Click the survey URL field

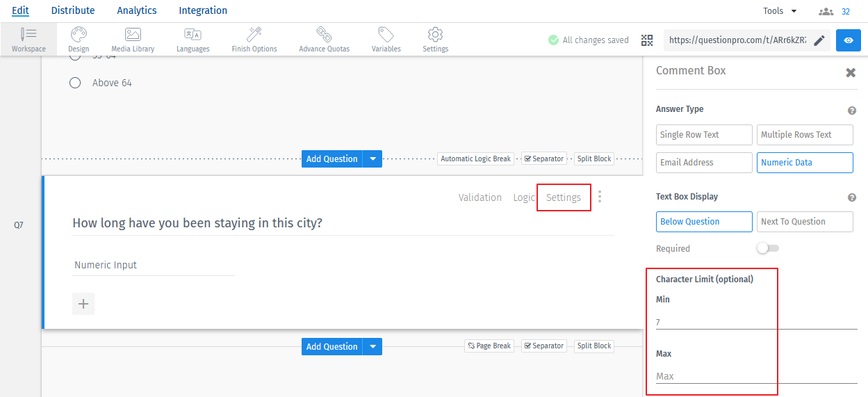click(x=737, y=40)
